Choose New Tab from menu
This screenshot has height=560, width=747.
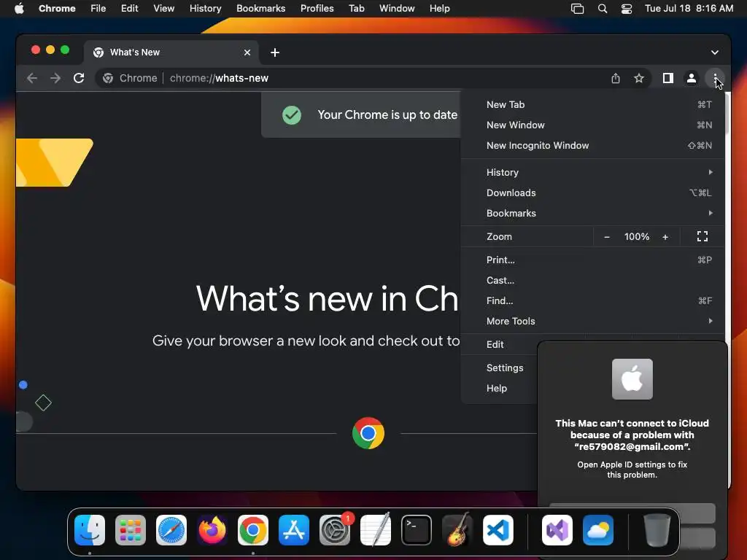592,105
